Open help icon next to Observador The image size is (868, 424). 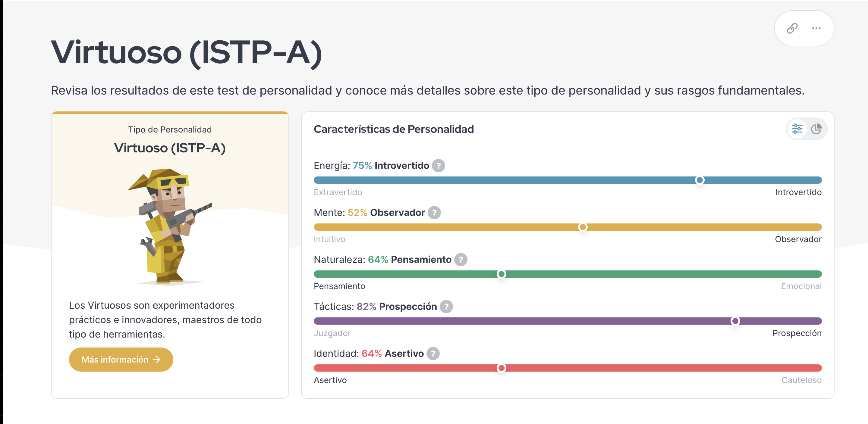click(434, 213)
